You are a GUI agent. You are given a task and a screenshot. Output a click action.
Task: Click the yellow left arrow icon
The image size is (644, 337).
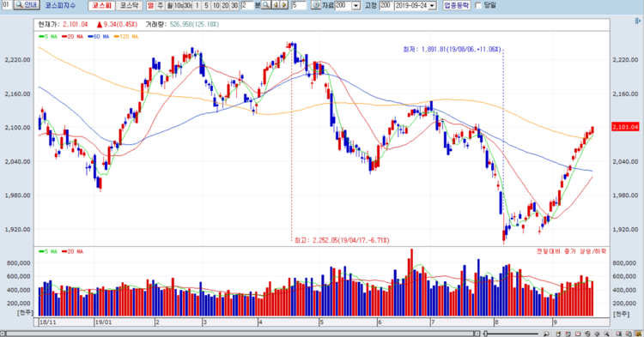tap(275, 5)
